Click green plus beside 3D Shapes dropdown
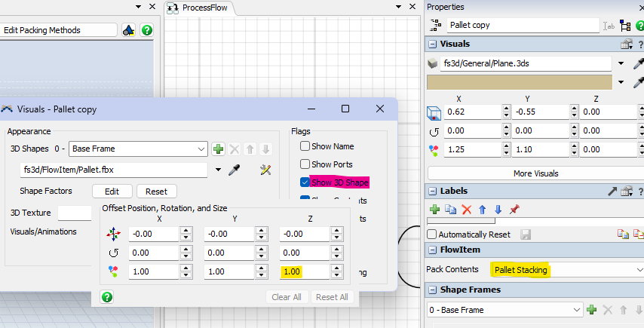This screenshot has width=644, height=328. pyautogui.click(x=218, y=149)
